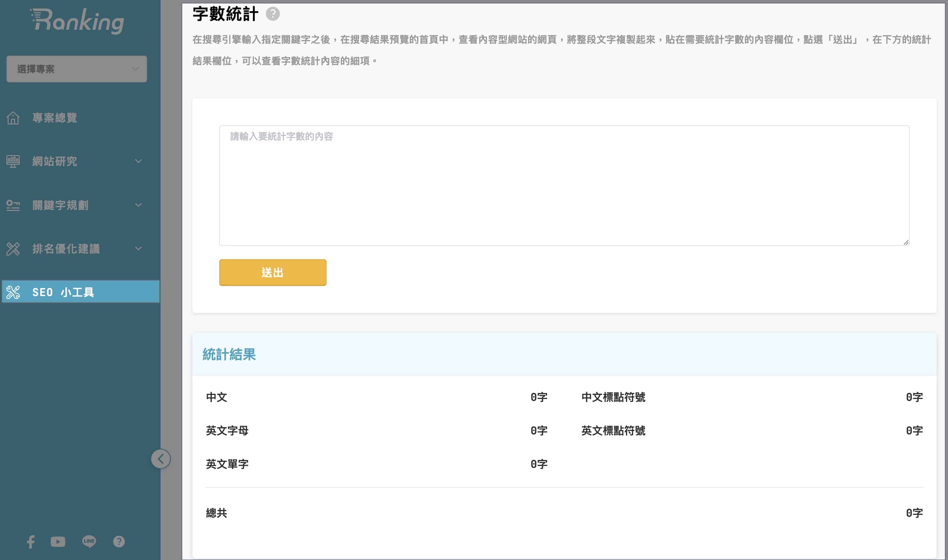948x560 pixels.
Task: Expand the 排名優化建議 chevron
Action: coord(138,249)
